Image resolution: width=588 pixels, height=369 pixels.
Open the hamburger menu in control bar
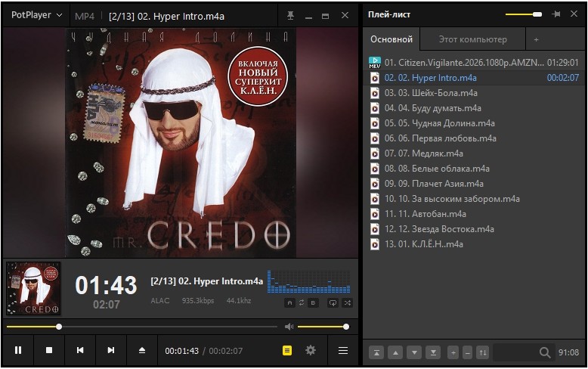[343, 350]
